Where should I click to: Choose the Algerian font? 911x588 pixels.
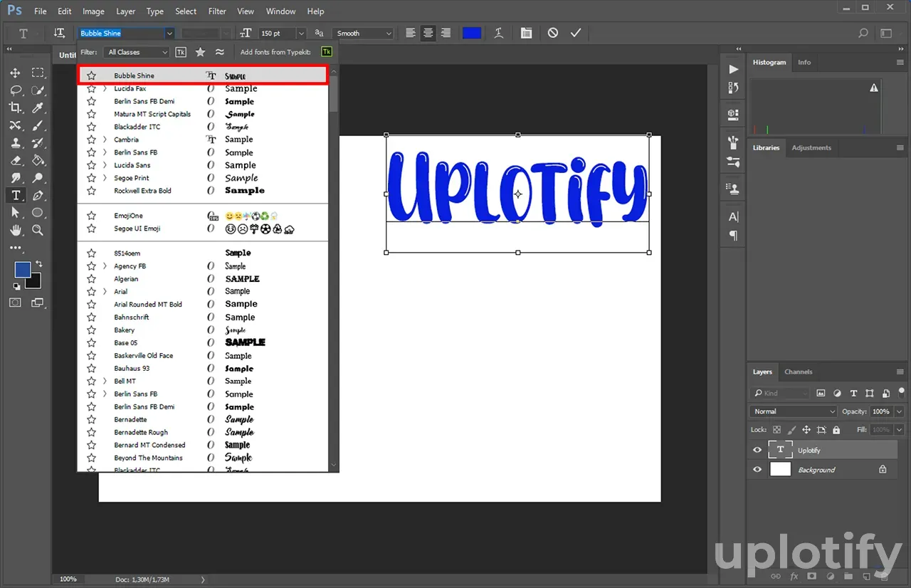(202, 279)
